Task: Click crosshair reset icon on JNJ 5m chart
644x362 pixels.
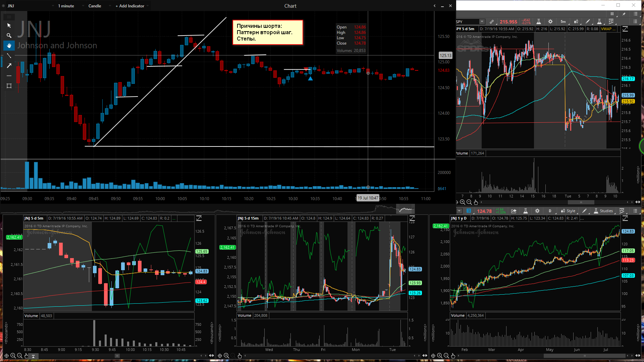Action: 6,356
